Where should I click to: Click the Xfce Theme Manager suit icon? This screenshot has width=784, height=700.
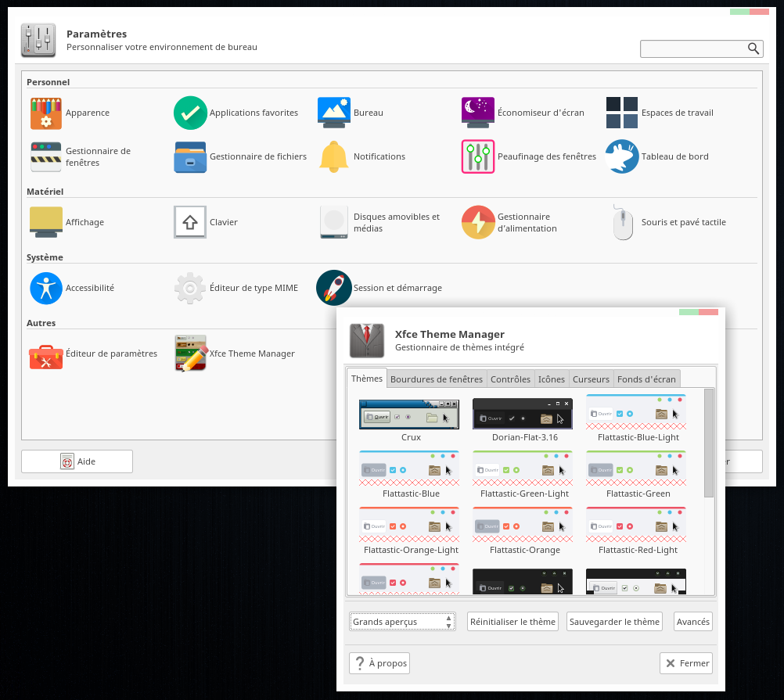click(367, 341)
